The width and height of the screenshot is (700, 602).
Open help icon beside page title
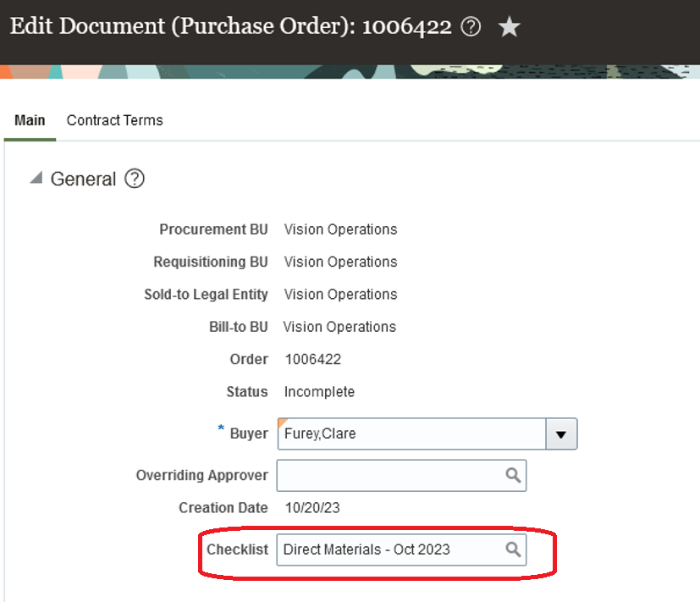pyautogui.click(x=471, y=27)
